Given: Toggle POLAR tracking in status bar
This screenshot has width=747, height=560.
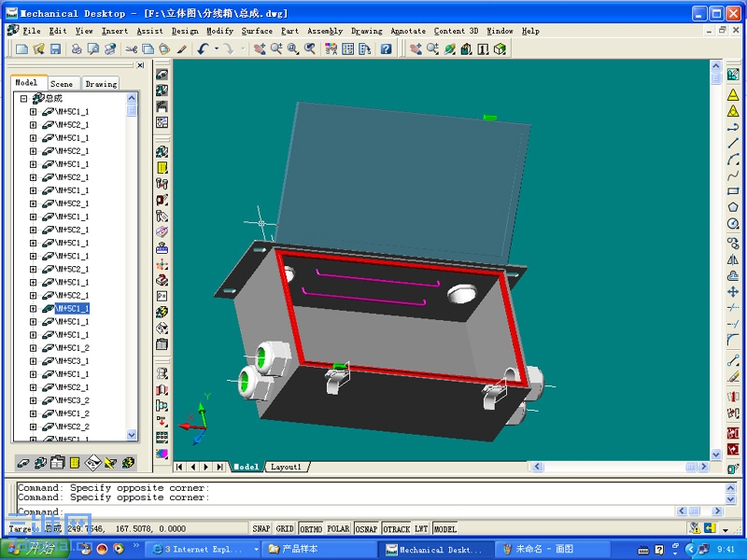Looking at the screenshot, I should click(x=338, y=528).
